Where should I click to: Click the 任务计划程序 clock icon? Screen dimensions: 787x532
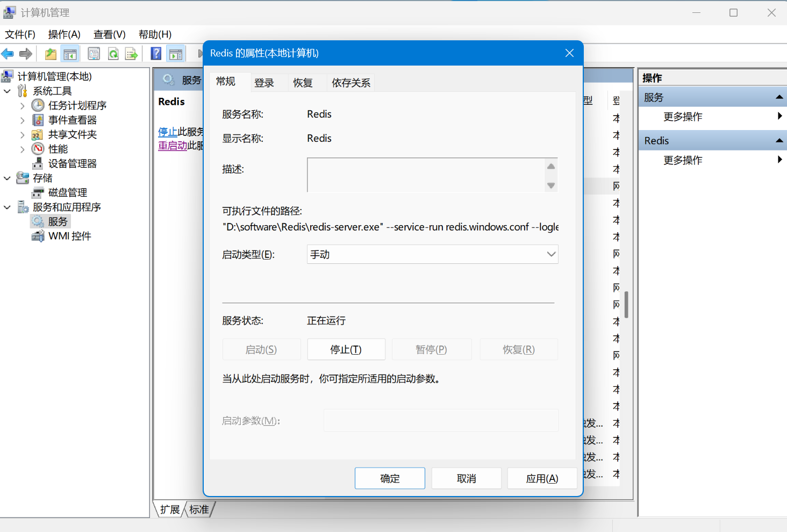[x=38, y=105]
